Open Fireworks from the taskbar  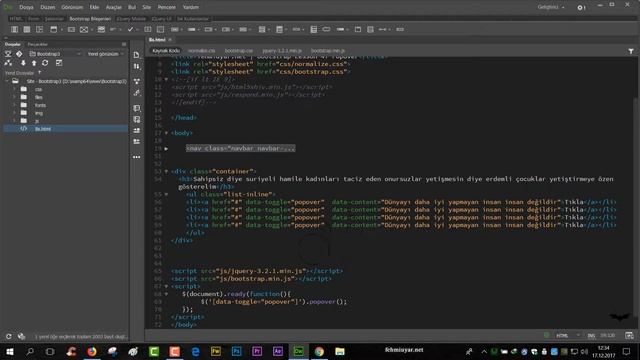click(216, 351)
